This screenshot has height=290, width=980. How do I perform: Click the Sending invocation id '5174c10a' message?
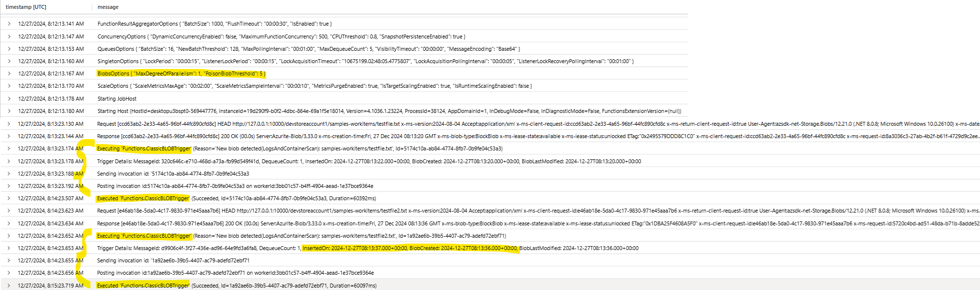(x=173, y=174)
